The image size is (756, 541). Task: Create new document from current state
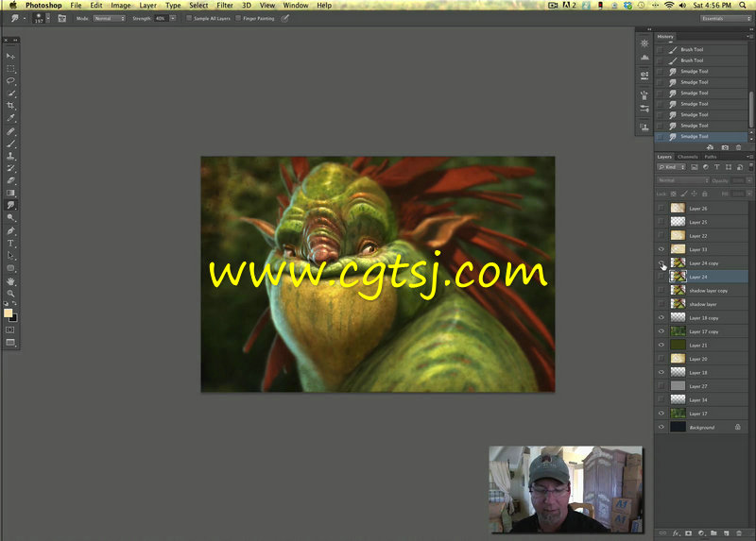[x=711, y=147]
